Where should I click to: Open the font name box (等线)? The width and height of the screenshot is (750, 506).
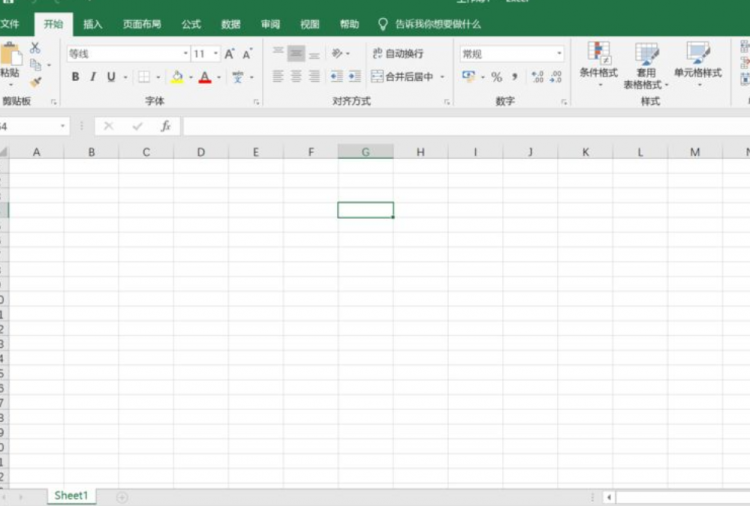coord(128,54)
